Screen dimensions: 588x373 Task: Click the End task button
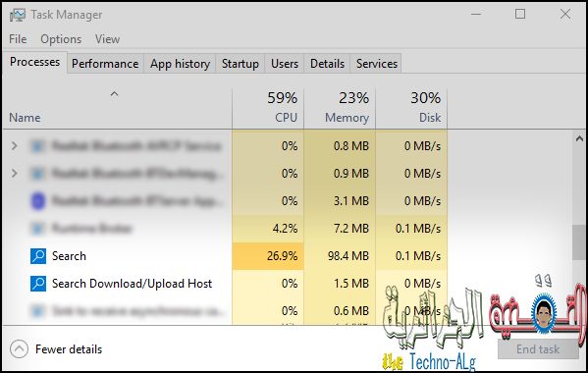click(x=538, y=349)
